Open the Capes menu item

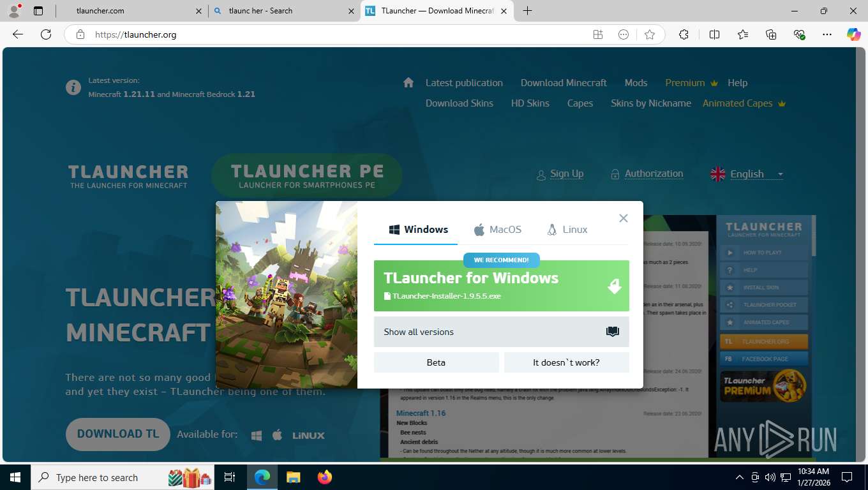(580, 103)
